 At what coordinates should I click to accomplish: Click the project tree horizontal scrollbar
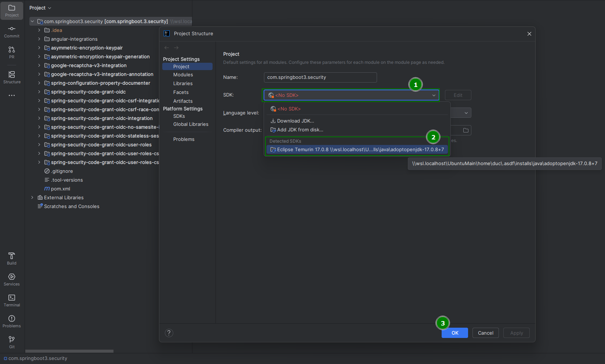(69, 351)
